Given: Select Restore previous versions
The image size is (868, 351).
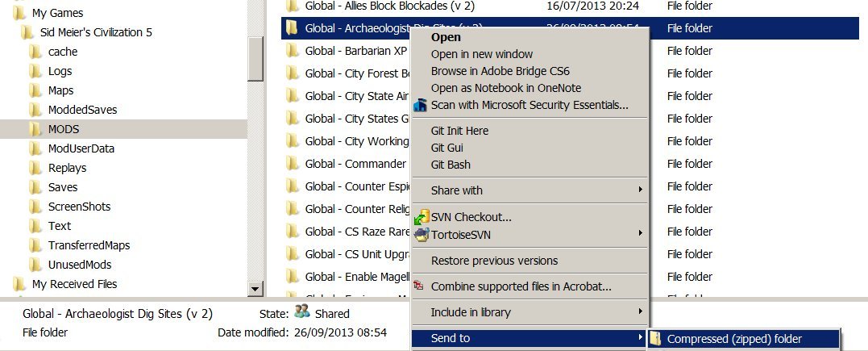Looking at the screenshot, I should 494,261.
